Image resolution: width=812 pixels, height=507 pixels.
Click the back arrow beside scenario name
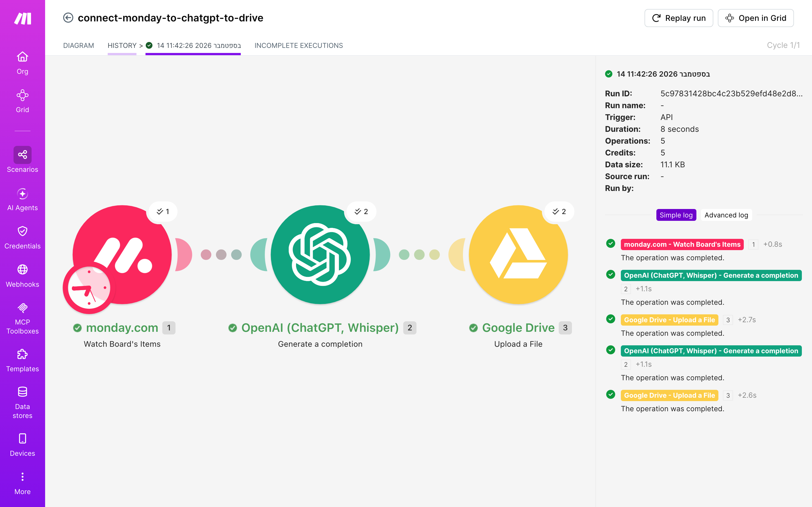(x=68, y=18)
